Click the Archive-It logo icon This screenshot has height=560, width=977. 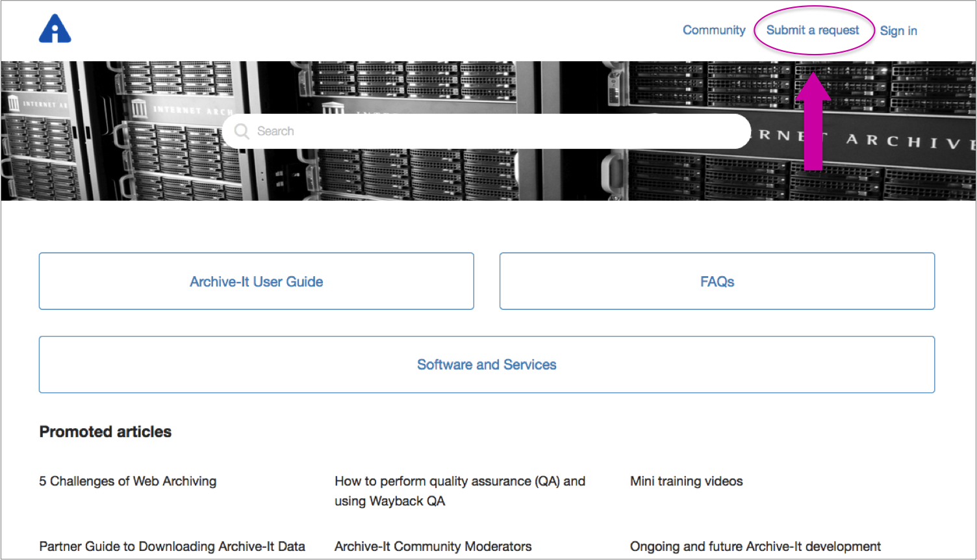click(x=55, y=29)
